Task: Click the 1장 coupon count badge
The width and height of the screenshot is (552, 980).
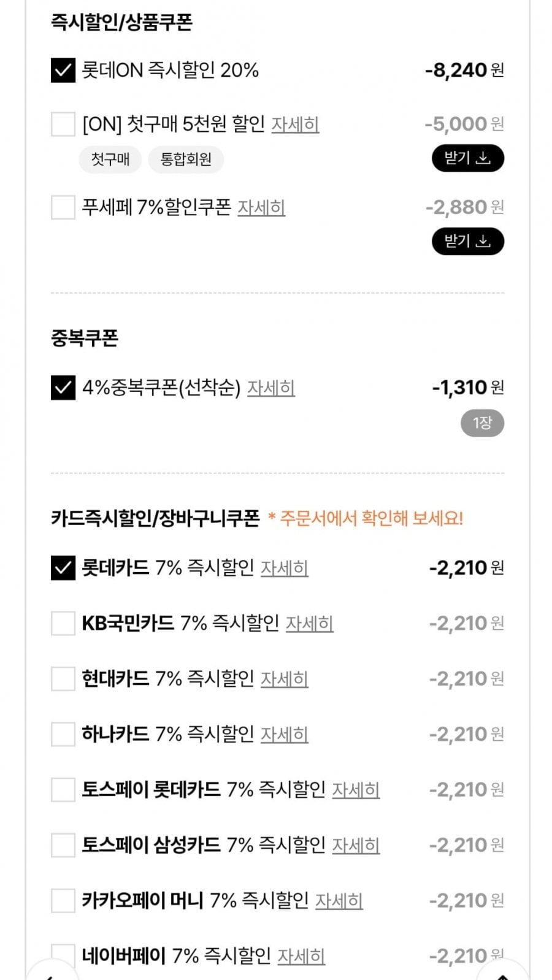Action: 482,423
